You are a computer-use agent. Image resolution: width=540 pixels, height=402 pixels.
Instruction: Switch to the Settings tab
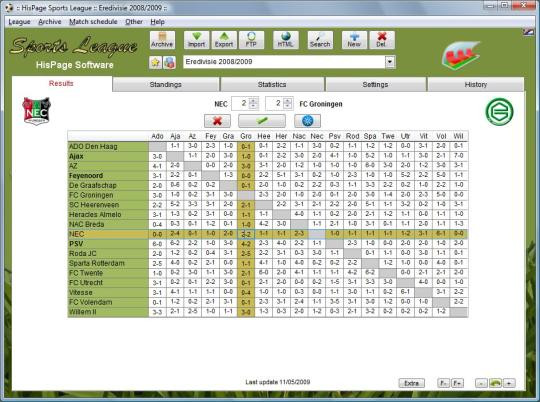(x=375, y=84)
